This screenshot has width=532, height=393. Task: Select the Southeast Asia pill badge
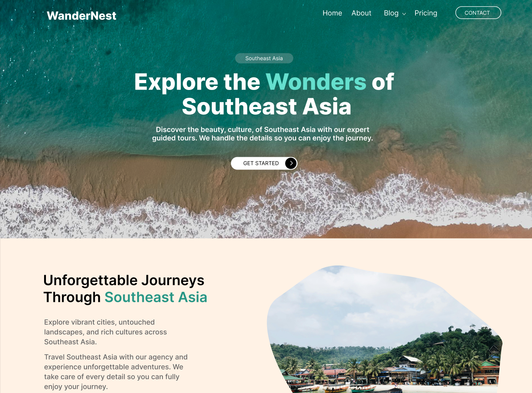(264, 58)
